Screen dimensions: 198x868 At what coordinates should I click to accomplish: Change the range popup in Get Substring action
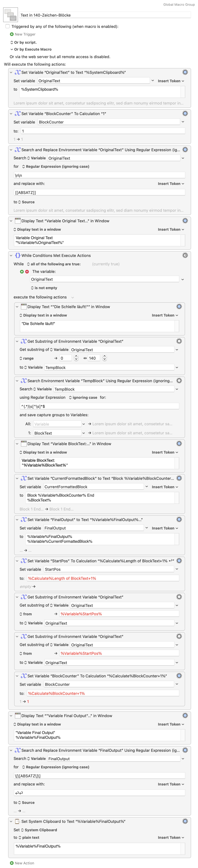point(26,359)
